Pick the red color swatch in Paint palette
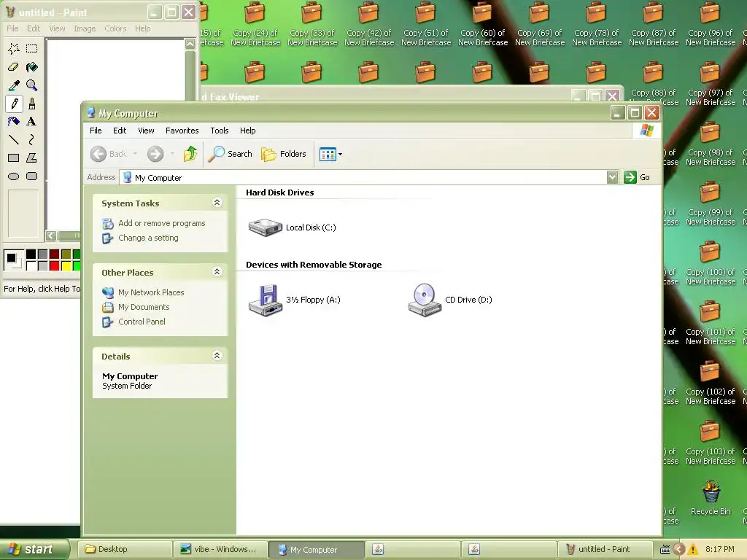747x560 pixels. coord(54,265)
